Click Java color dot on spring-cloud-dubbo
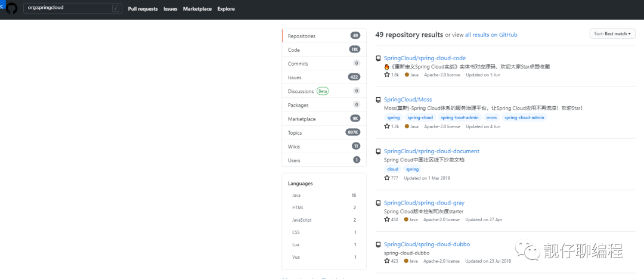Image resolution: width=644 pixels, height=279 pixels. 407,261
